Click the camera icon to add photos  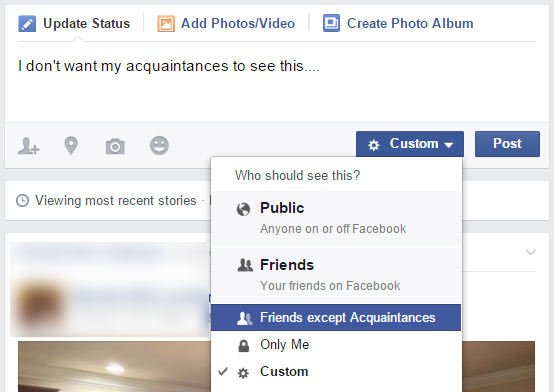pyautogui.click(x=115, y=146)
